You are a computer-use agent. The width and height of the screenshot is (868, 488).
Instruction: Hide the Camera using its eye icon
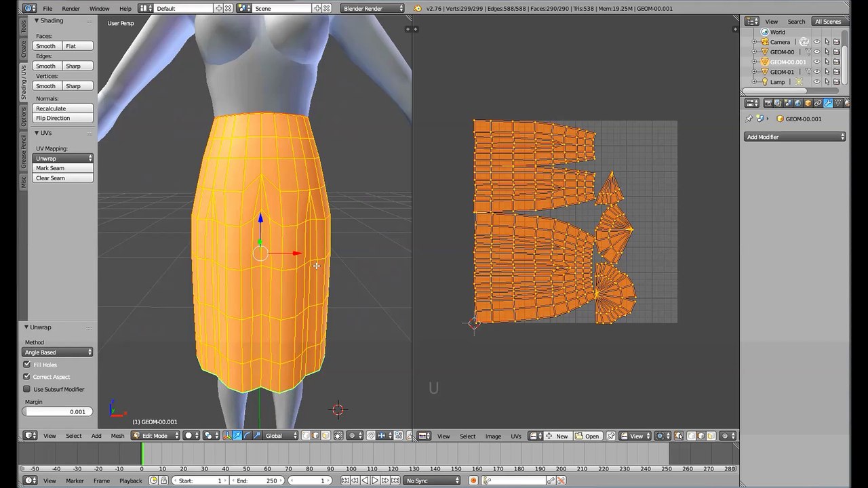(x=816, y=42)
